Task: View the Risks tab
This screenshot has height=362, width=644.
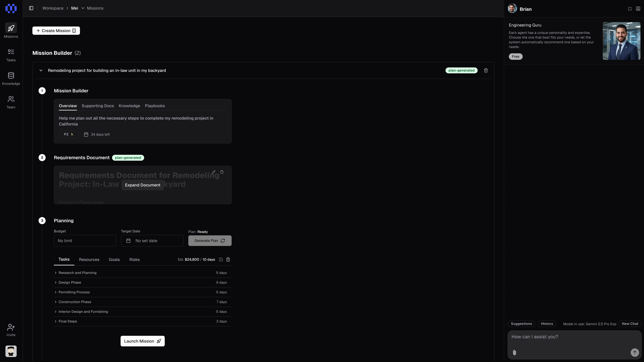Action: (135, 259)
